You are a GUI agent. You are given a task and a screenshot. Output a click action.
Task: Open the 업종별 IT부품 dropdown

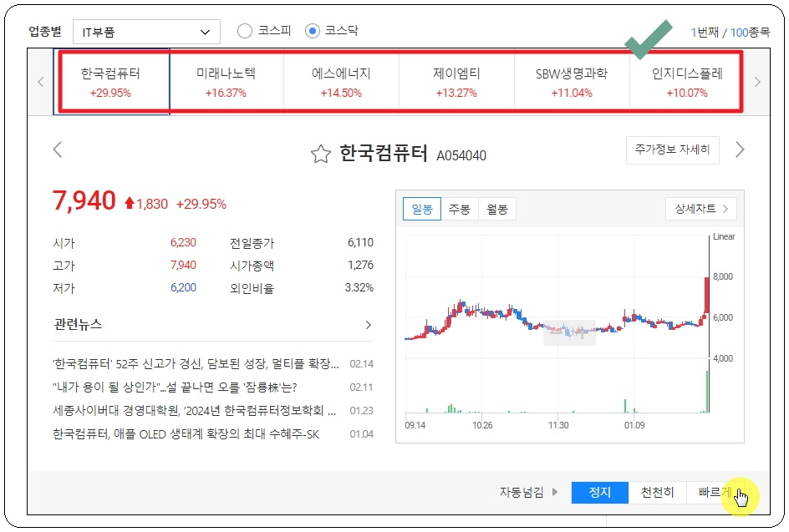coord(146,33)
